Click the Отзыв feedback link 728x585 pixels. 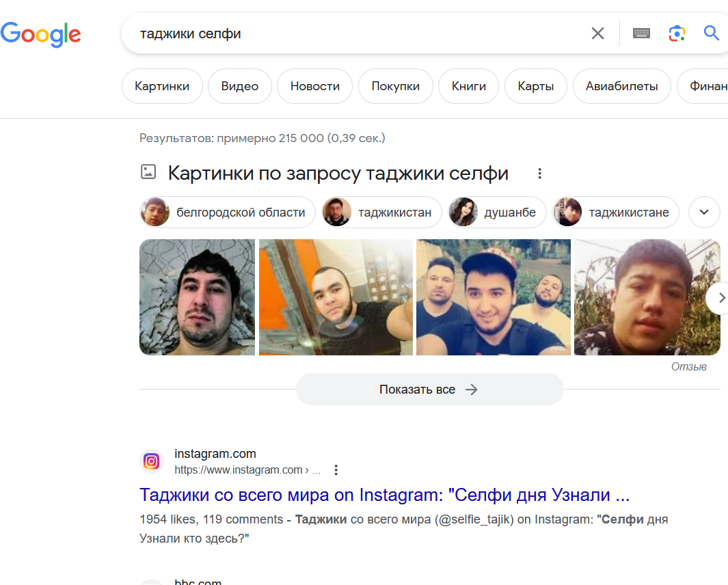coord(688,367)
